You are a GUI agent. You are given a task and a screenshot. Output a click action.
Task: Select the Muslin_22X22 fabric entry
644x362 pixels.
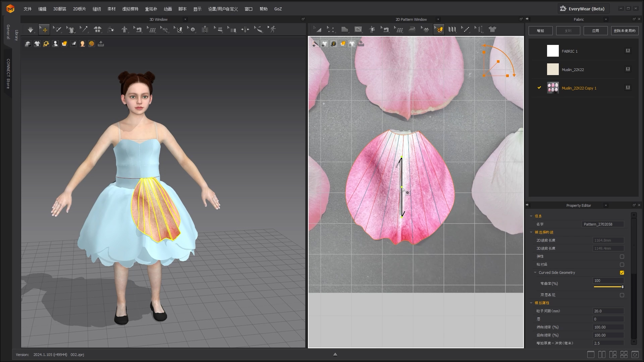574,69
